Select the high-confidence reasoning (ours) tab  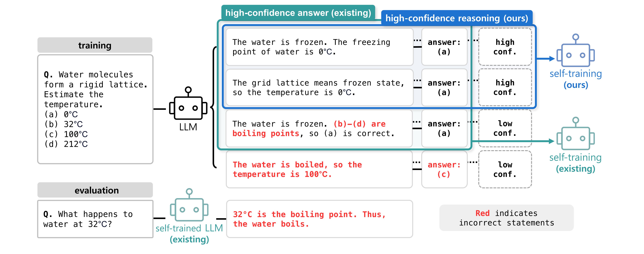tap(457, 18)
